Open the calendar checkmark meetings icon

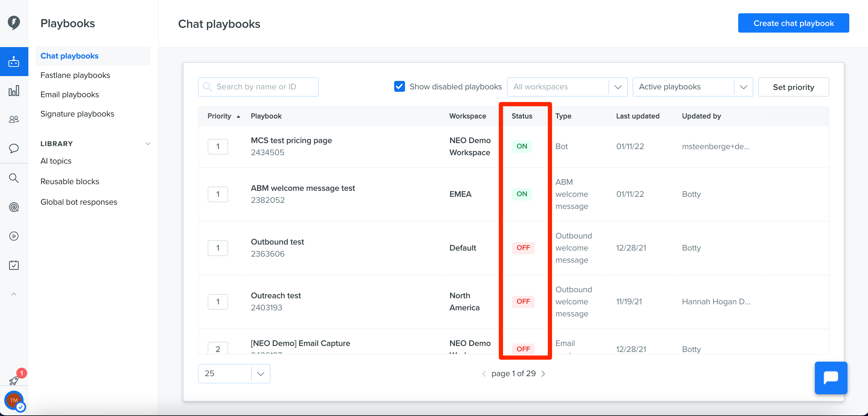14,265
